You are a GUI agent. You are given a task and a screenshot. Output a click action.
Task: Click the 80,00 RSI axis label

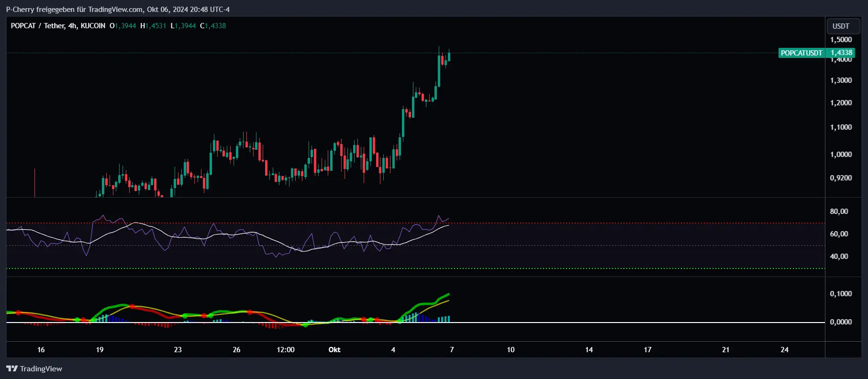(839, 212)
